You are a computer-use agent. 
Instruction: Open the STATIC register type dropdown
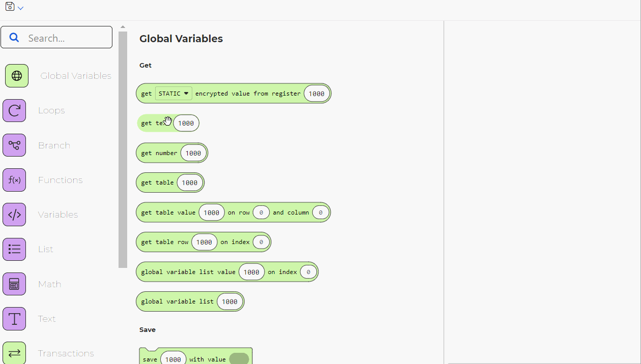(173, 93)
